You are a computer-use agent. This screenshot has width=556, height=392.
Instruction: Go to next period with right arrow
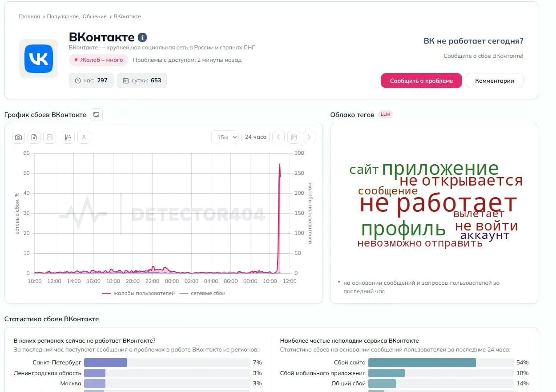[309, 137]
